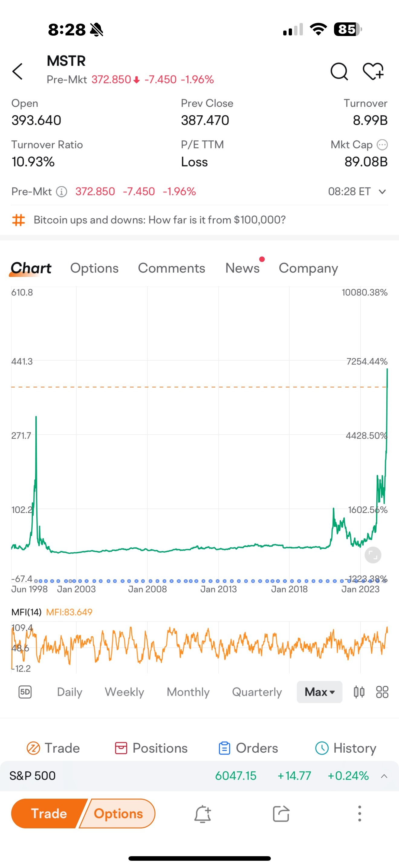This screenshot has width=399, height=868.
Task: Expand chart to fullscreen icon
Action: click(373, 555)
